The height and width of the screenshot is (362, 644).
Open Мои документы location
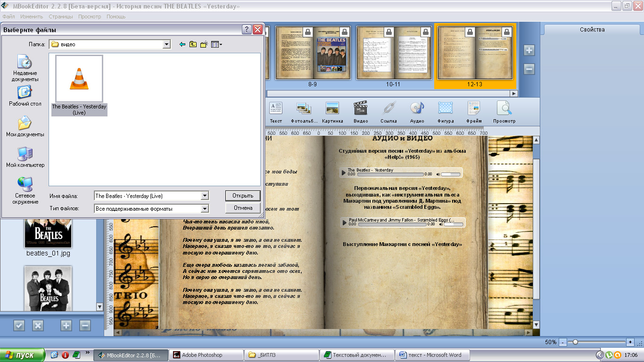coord(25,126)
